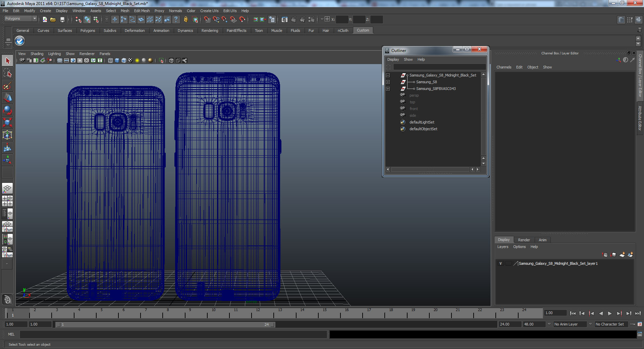Move selected layer up icon
Image resolution: width=644 pixels, height=349 pixels.
click(x=605, y=255)
